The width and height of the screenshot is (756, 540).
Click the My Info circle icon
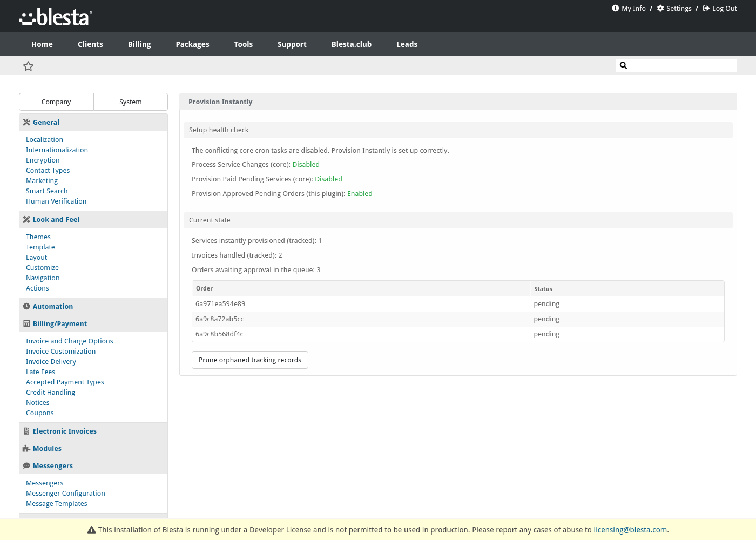tap(615, 8)
